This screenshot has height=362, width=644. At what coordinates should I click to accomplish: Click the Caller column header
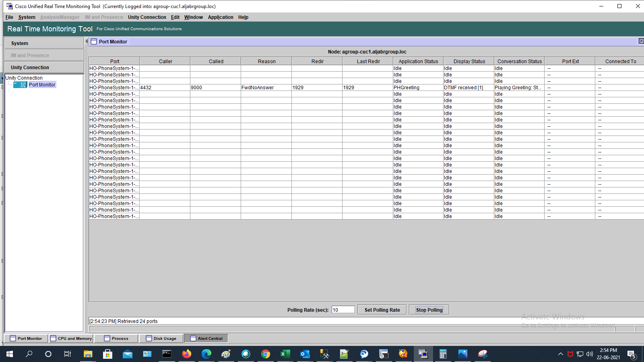165,61
